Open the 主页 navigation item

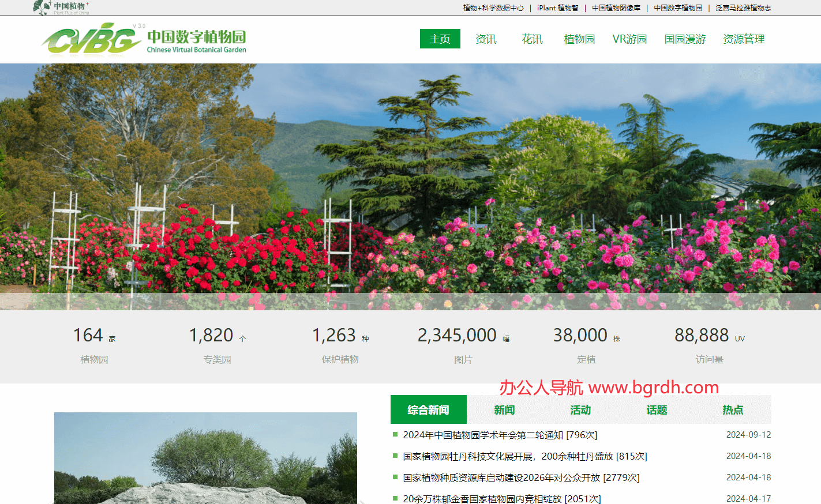[x=440, y=39]
